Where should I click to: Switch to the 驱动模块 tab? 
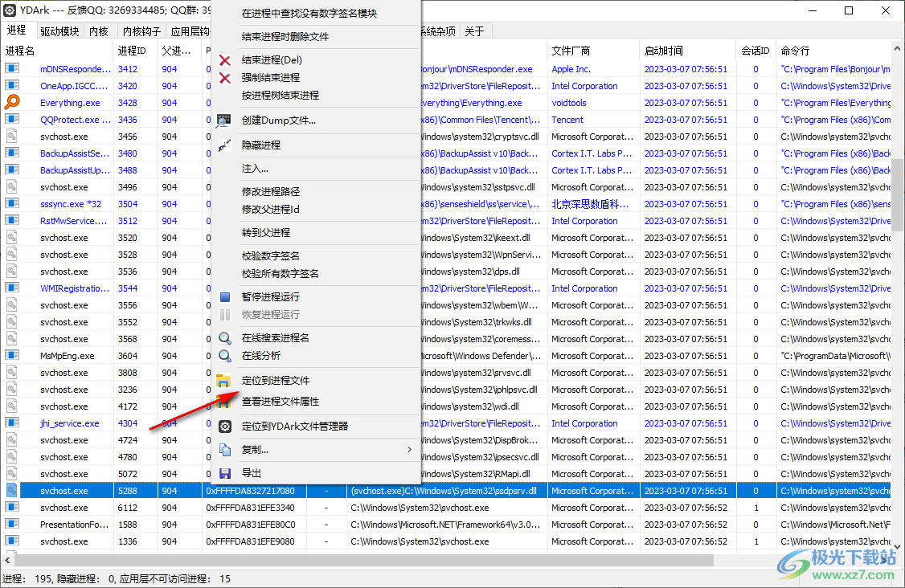point(59,32)
